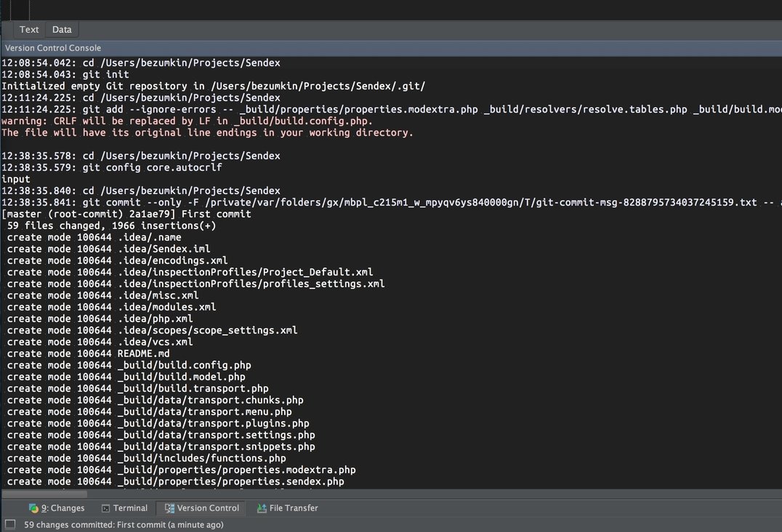This screenshot has width=782, height=532.
Task: Click the .idea/vcs.xml create mode line
Action: [100, 342]
